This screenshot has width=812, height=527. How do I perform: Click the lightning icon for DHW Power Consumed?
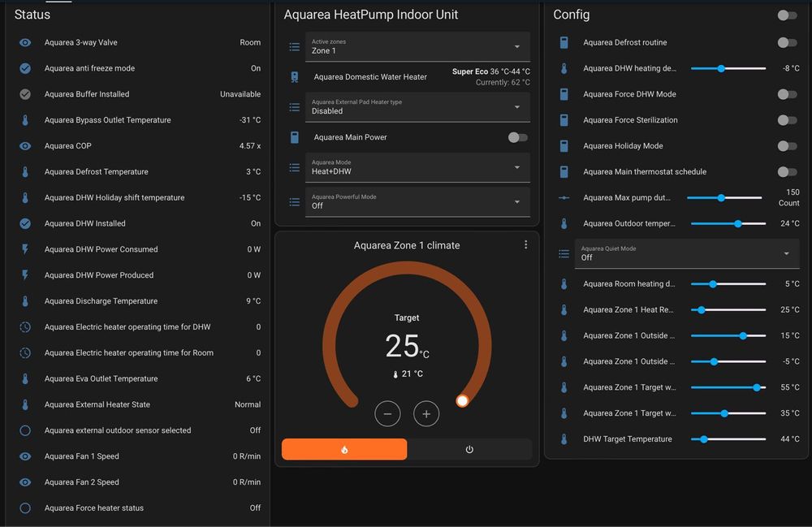(x=25, y=249)
